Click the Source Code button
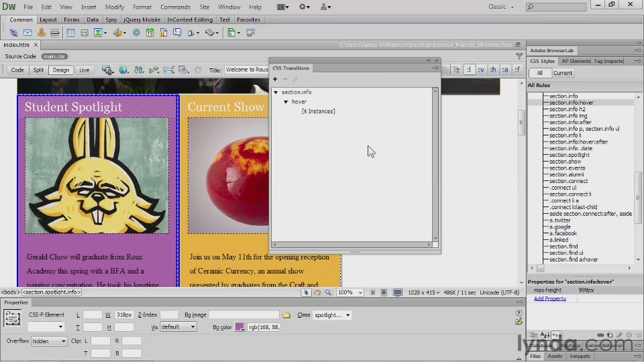This screenshot has width=644, height=362. pos(21,56)
